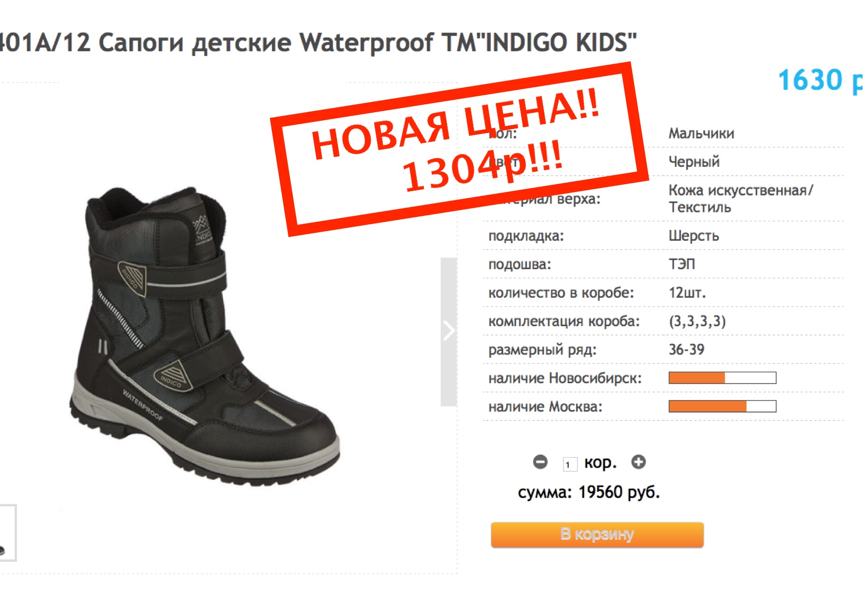Image resolution: width=868 pixels, height=616 pixels.
Task: Click the Черный color value
Action: coord(694,161)
